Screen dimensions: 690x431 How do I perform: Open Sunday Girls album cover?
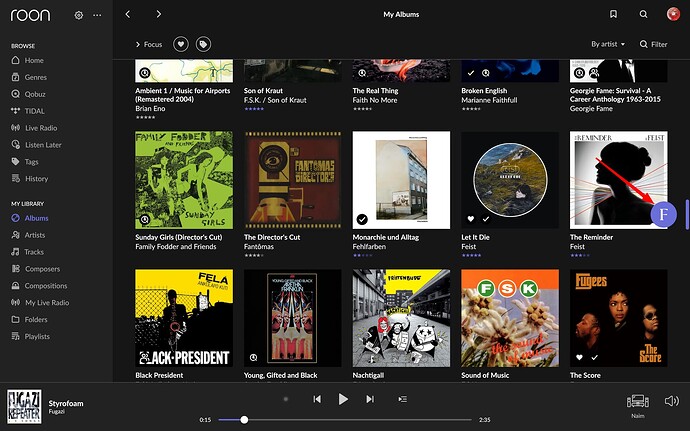coord(184,180)
